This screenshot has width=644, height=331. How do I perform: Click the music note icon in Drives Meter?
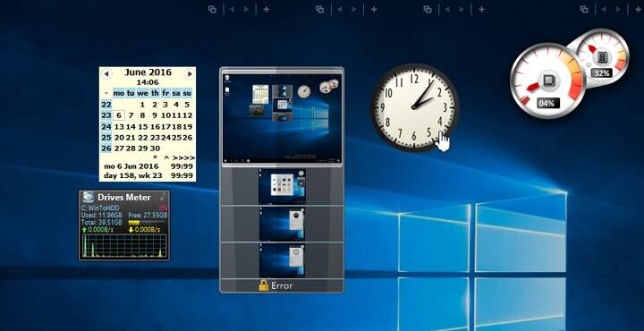coord(163,196)
